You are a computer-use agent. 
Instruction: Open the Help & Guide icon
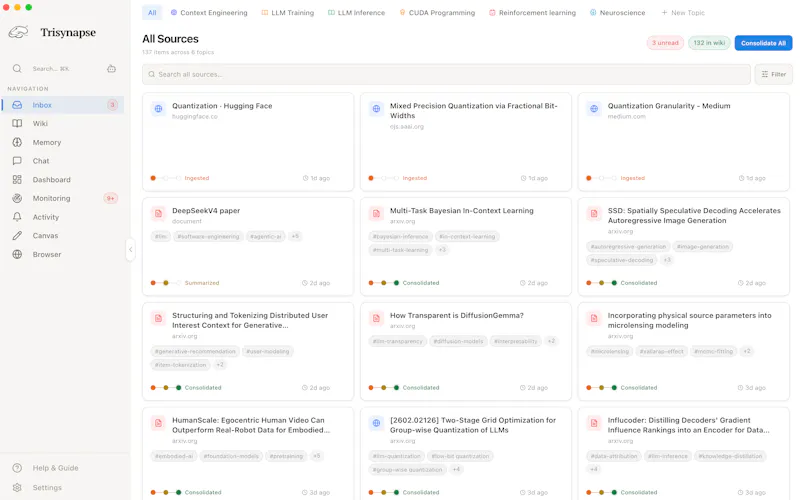tap(17, 468)
